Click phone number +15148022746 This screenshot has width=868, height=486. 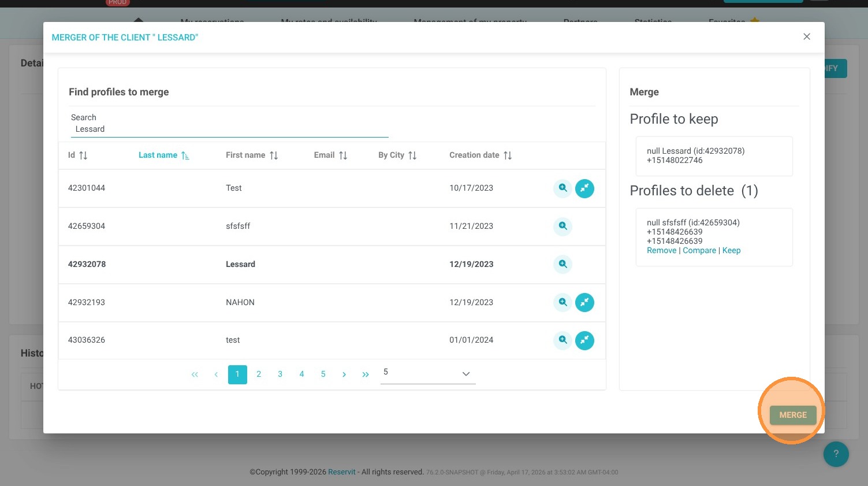[675, 161]
